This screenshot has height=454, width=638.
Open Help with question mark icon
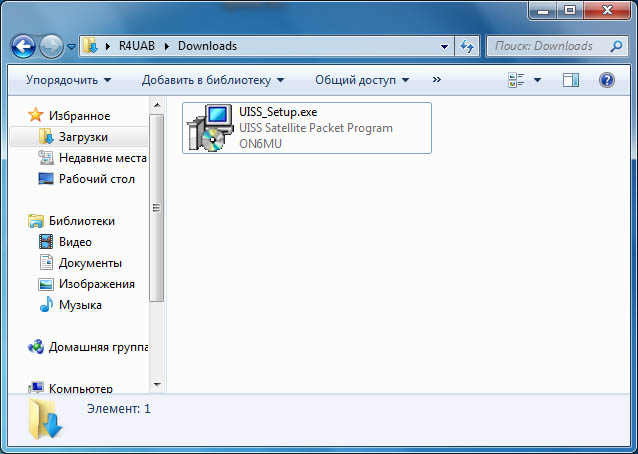pos(606,80)
